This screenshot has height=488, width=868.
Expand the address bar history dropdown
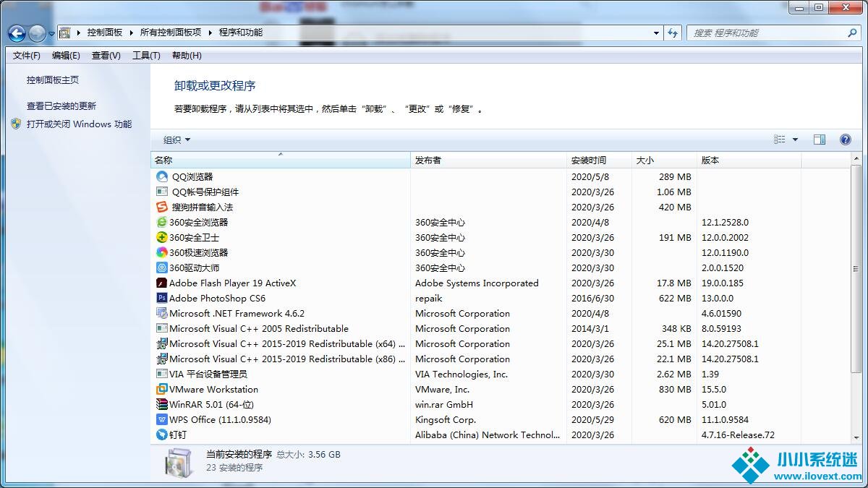[x=656, y=33]
